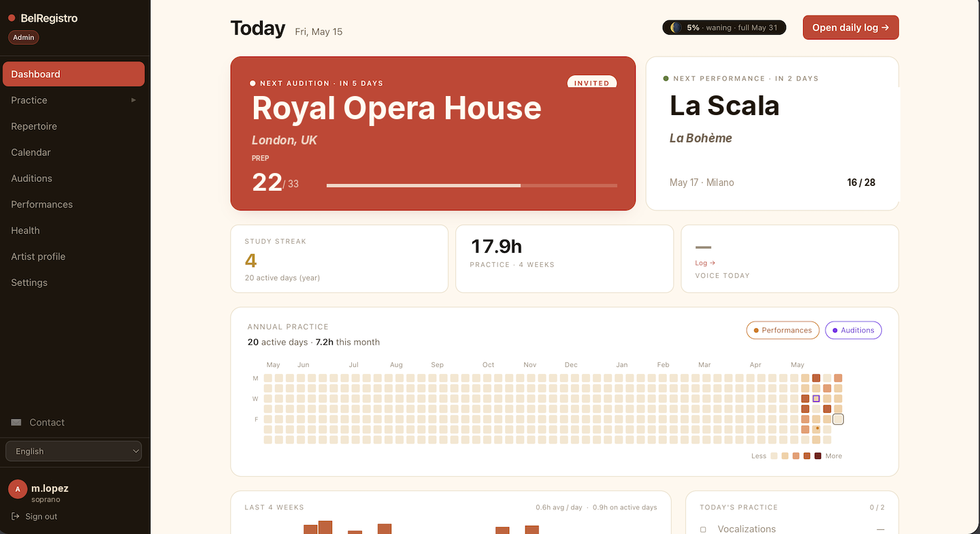This screenshot has width=980, height=534.
Task: Click the BelRegistro red logo dot
Action: [12, 18]
